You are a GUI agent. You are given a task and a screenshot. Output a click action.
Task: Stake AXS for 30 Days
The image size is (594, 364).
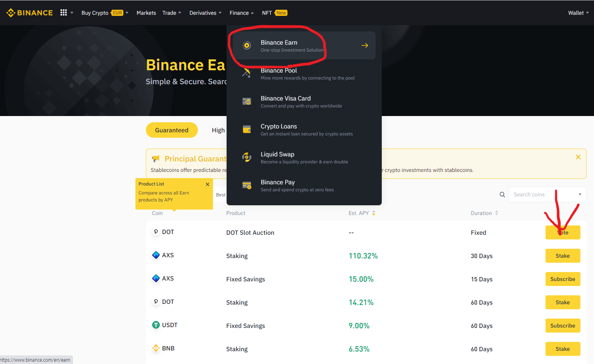coord(563,256)
